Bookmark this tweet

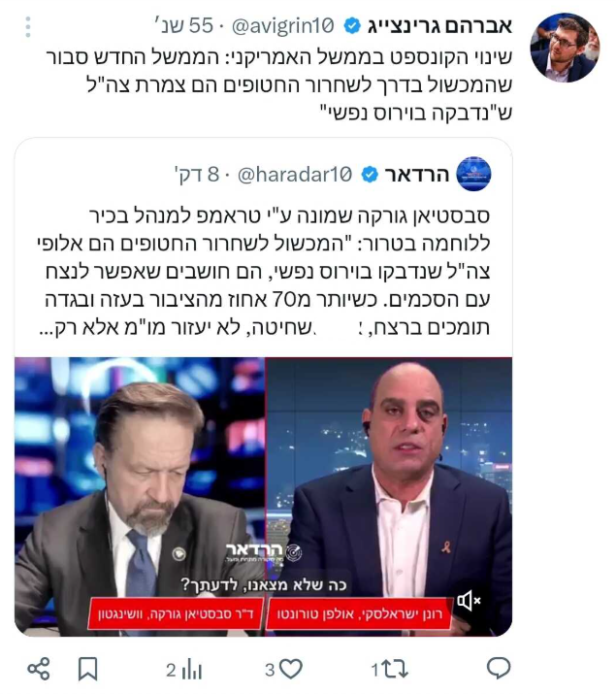click(x=87, y=669)
